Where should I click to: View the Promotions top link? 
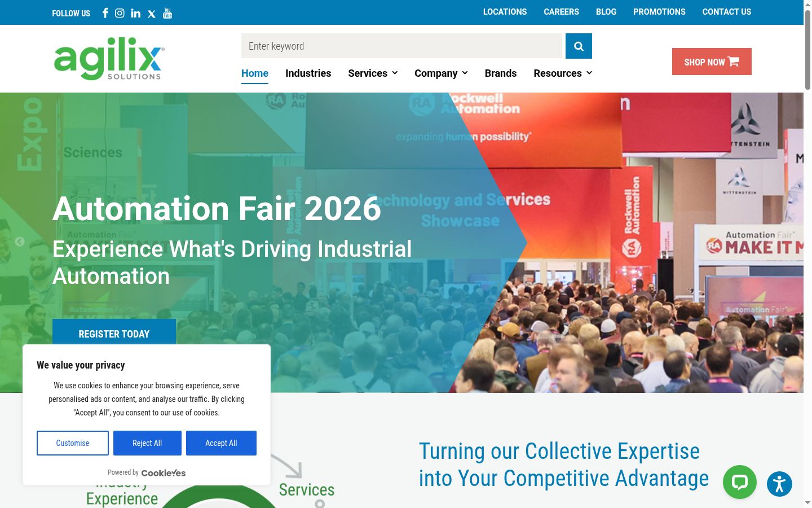click(x=659, y=12)
